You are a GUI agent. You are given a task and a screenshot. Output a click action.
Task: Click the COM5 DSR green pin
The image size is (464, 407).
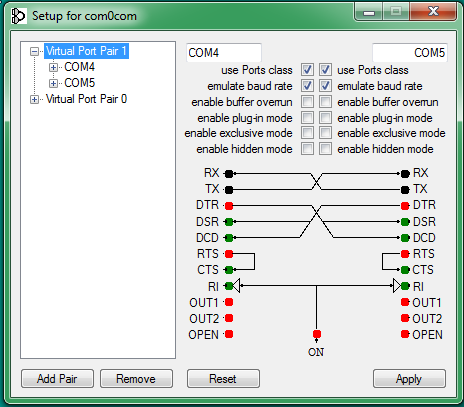coord(405,222)
